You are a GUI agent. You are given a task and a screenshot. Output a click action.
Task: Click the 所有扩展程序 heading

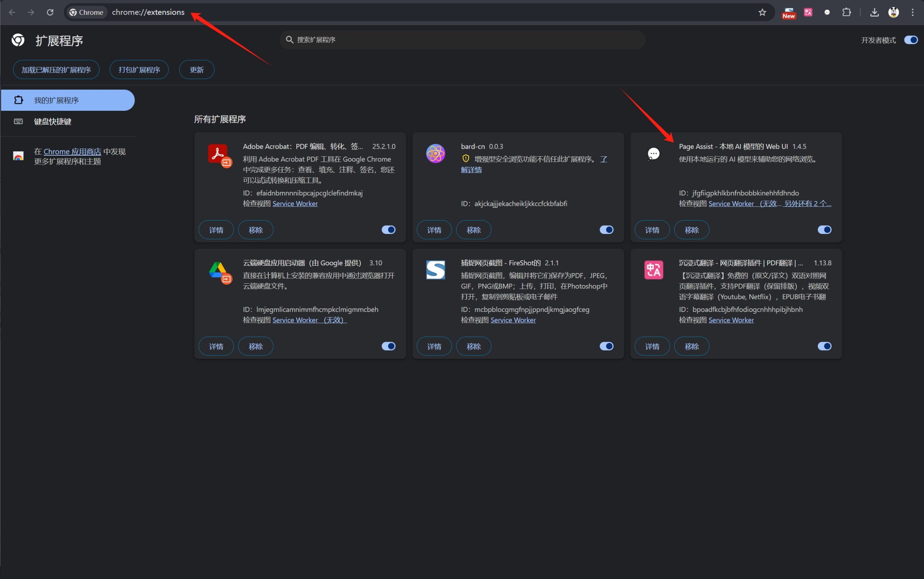[220, 119]
